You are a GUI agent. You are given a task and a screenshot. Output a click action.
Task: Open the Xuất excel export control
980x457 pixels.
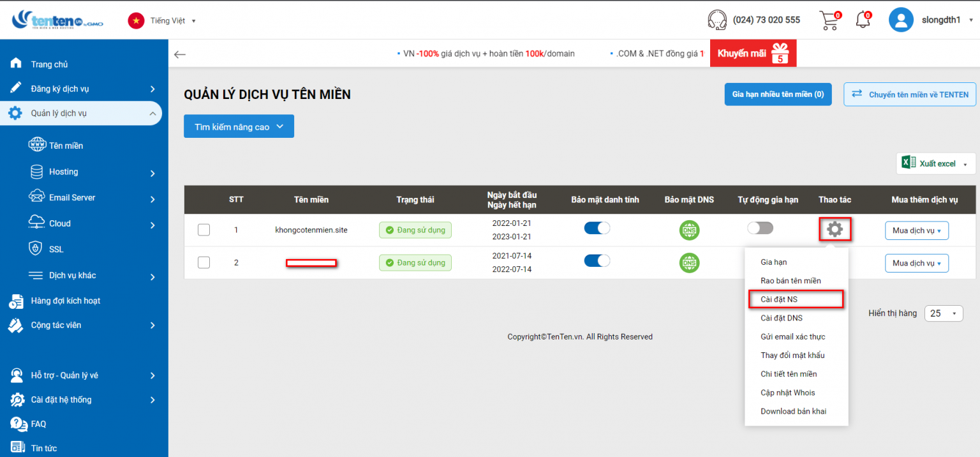point(934,163)
